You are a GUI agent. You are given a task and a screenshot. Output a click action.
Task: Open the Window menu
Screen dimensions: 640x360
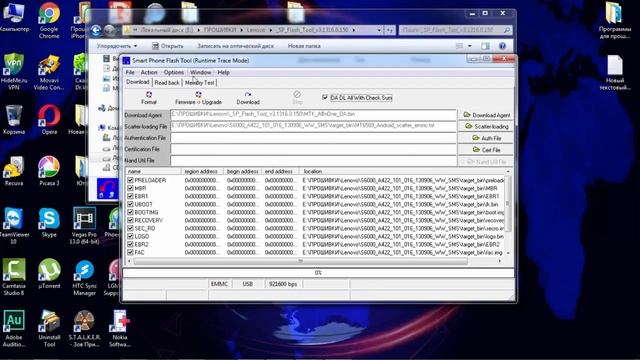coord(200,72)
